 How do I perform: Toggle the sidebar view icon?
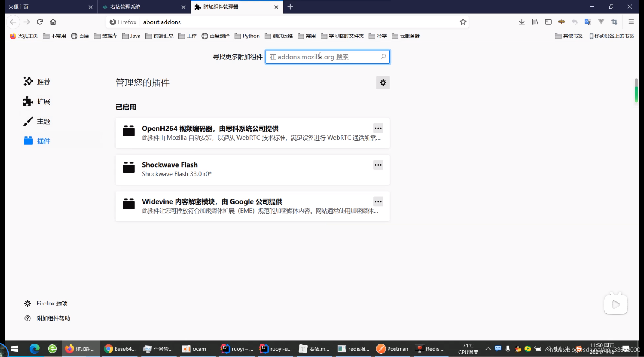tap(548, 22)
